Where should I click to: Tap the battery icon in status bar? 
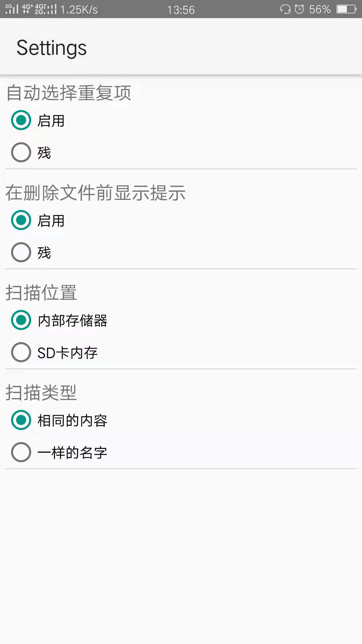tap(346, 9)
